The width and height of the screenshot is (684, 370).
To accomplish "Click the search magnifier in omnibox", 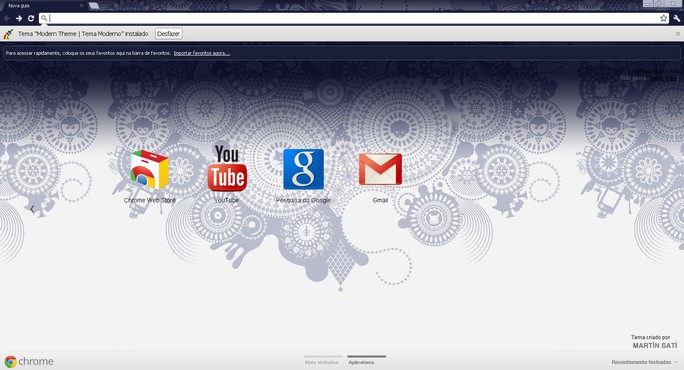I will [44, 18].
